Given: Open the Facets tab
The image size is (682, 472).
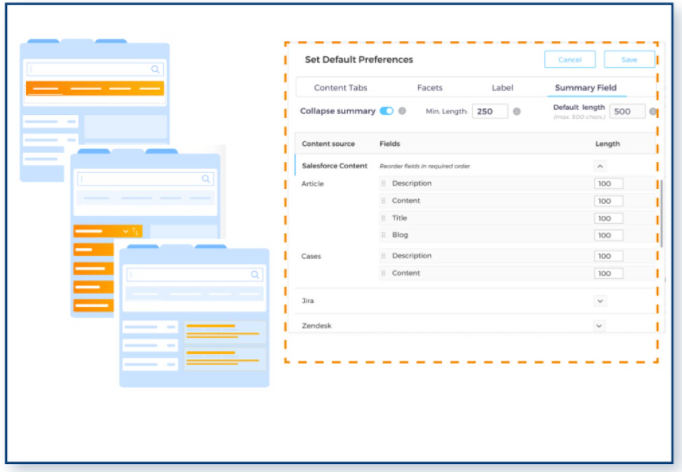Looking at the screenshot, I should click(x=429, y=88).
